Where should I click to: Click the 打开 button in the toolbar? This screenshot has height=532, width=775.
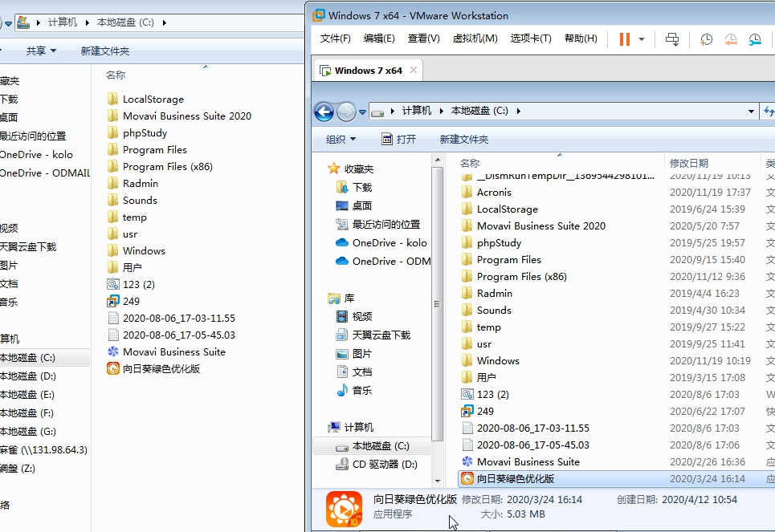click(399, 139)
